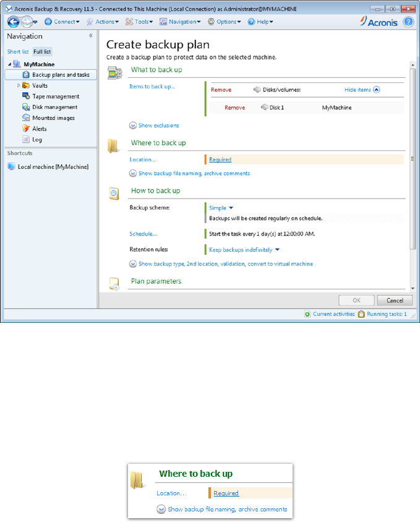Click the Disks/volumes disk icon

tap(257, 90)
